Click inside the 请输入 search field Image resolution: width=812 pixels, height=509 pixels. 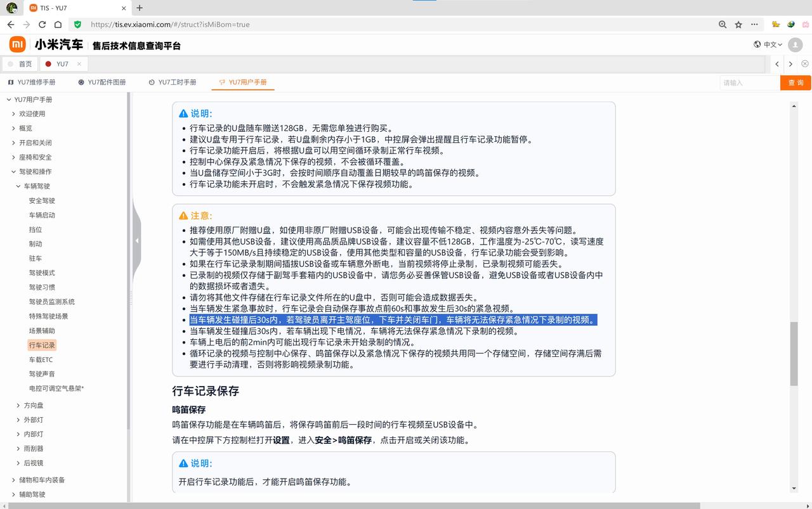[749, 82]
